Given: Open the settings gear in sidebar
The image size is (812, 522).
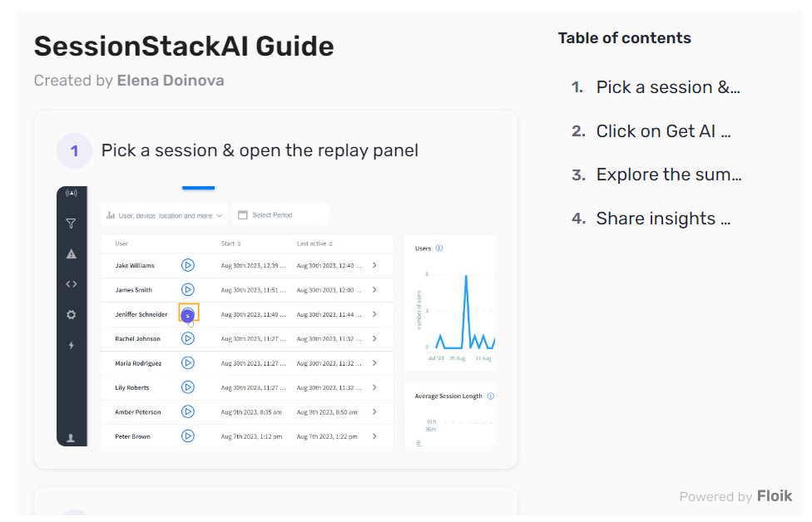Looking at the screenshot, I should coord(71,315).
